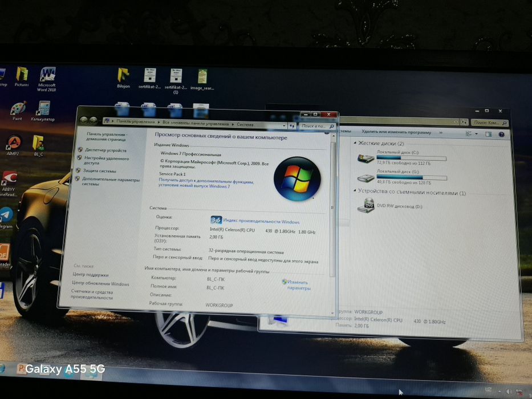The height and width of the screenshot is (399, 532).
Task: Click the Service Pack 1 text
Action: click(172, 174)
